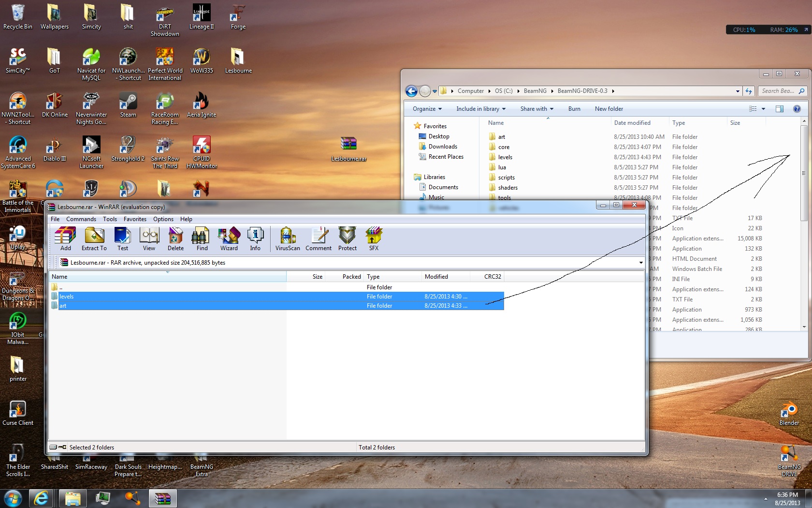This screenshot has width=812, height=508.
Task: Run the Test archive tool
Action: [122, 239]
